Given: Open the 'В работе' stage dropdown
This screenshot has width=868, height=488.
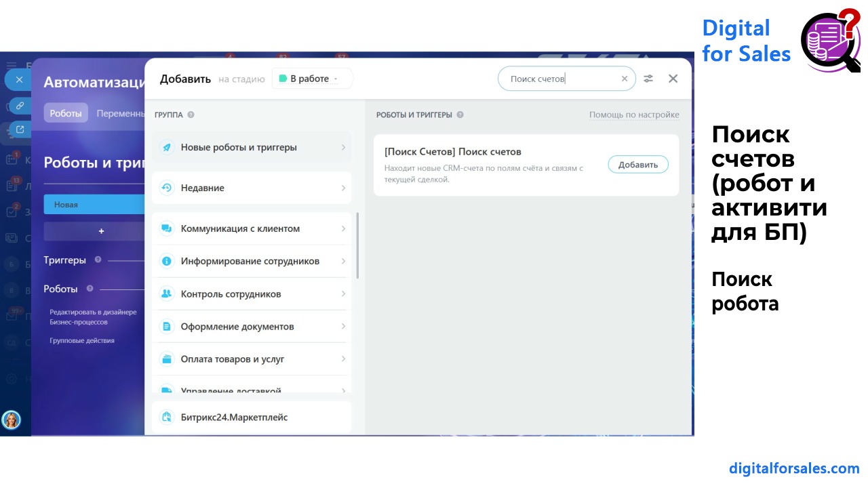Looking at the screenshot, I should 312,79.
